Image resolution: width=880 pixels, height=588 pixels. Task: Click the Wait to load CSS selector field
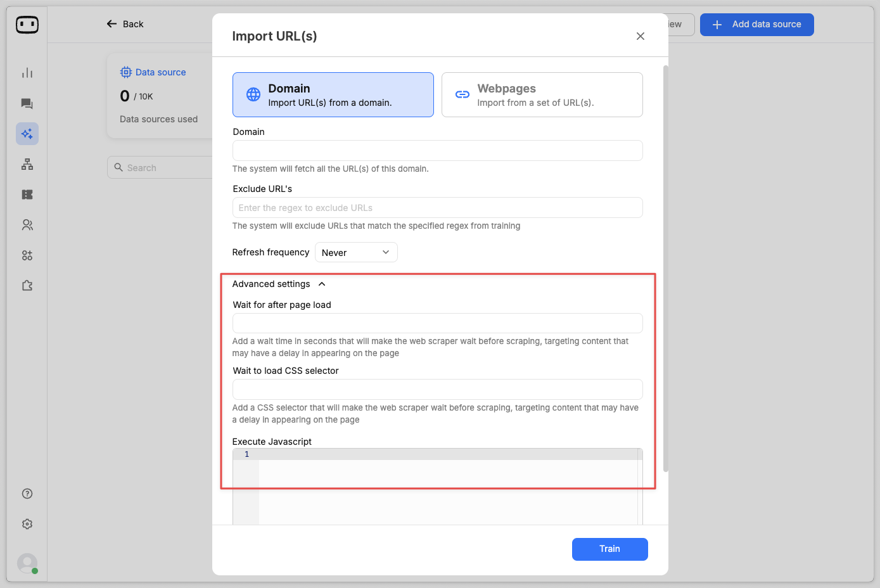click(437, 389)
